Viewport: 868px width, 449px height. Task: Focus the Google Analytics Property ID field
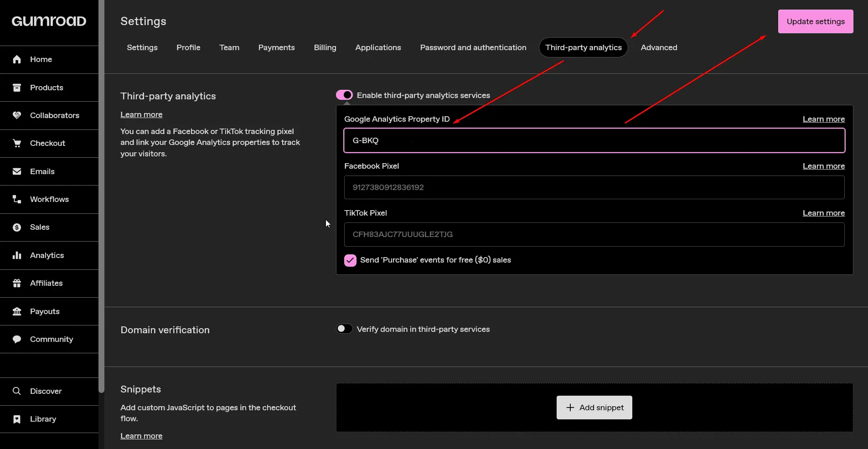(x=594, y=140)
